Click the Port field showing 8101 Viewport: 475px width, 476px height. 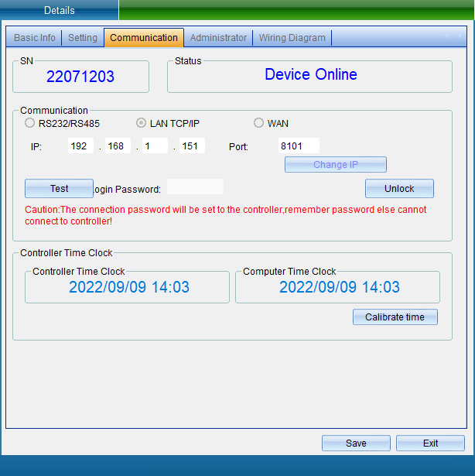coord(298,146)
